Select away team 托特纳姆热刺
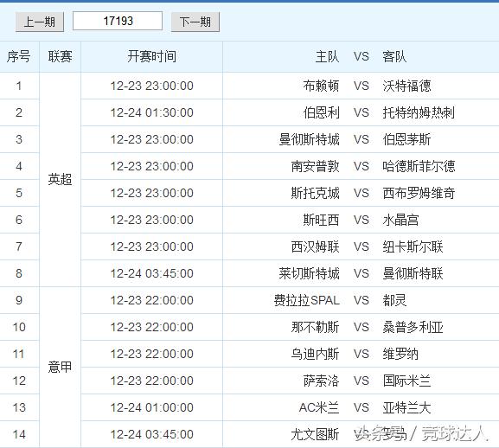The image size is (499, 448). 419,112
